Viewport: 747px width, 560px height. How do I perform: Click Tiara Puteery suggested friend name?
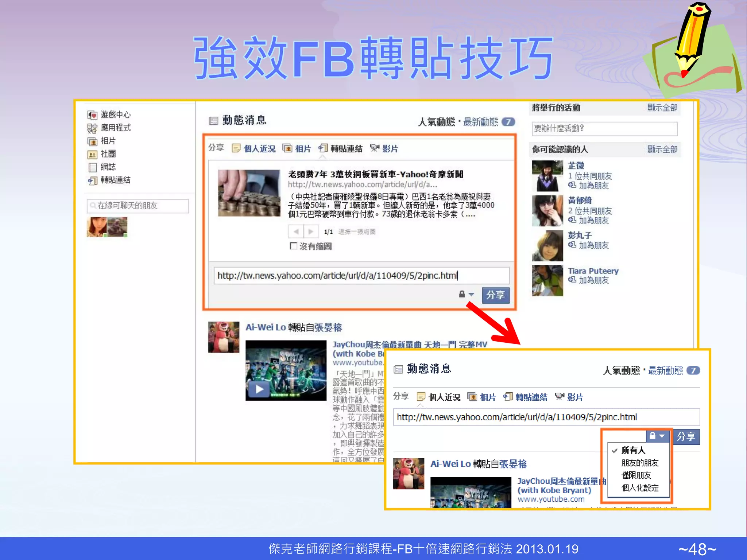pyautogui.click(x=593, y=271)
